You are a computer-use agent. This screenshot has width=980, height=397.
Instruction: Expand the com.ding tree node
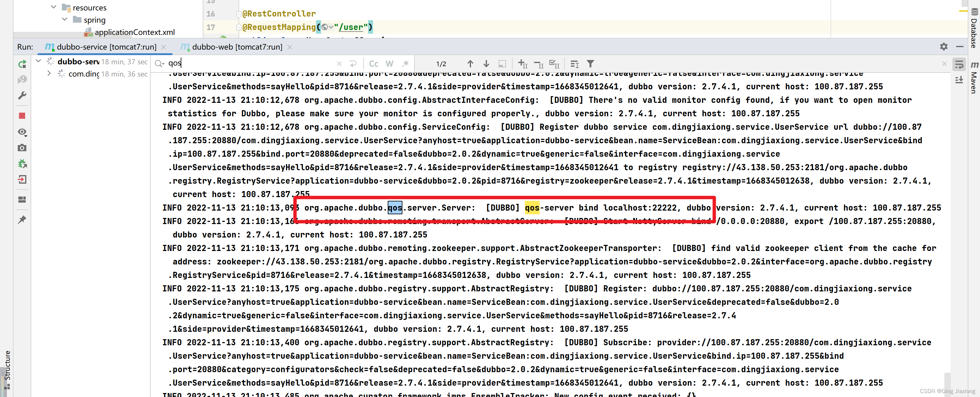coord(49,73)
